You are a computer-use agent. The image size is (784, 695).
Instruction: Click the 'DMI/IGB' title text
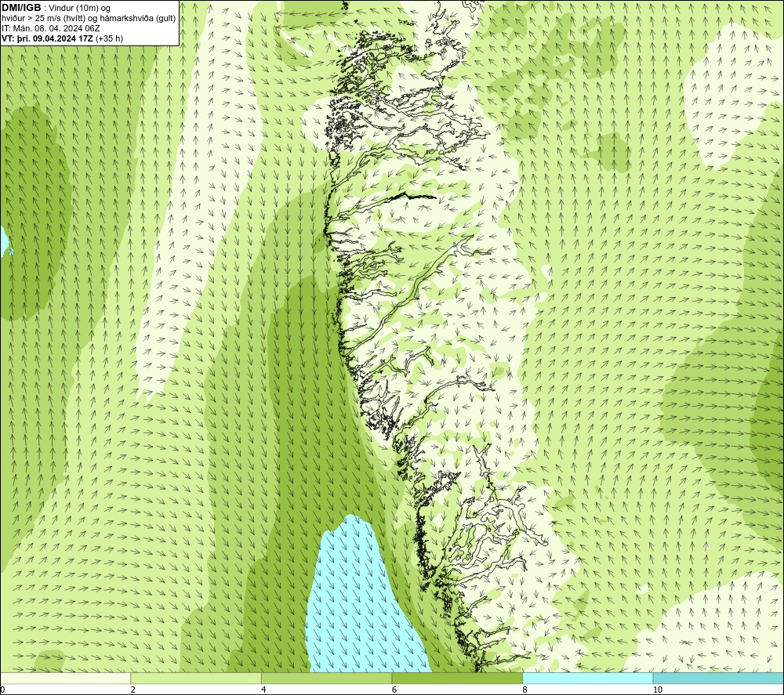coord(21,8)
